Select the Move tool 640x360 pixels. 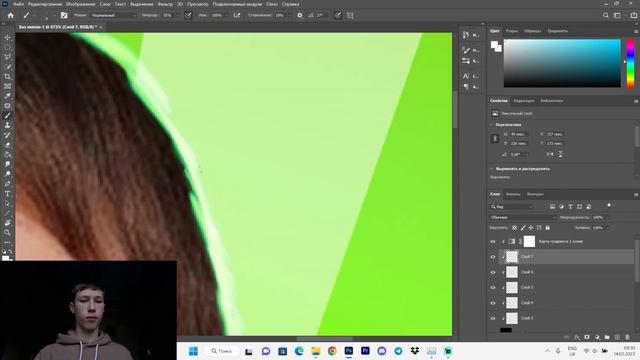(x=7, y=38)
